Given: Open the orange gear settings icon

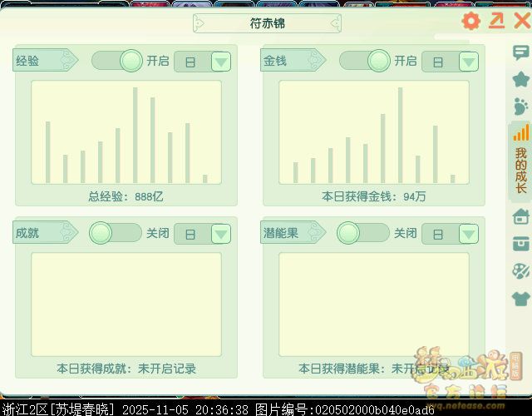Looking at the screenshot, I should click(471, 22).
